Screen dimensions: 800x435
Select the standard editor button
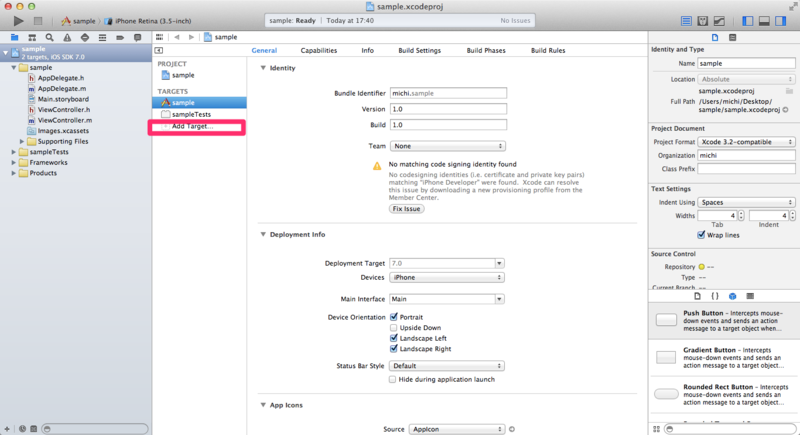point(686,21)
